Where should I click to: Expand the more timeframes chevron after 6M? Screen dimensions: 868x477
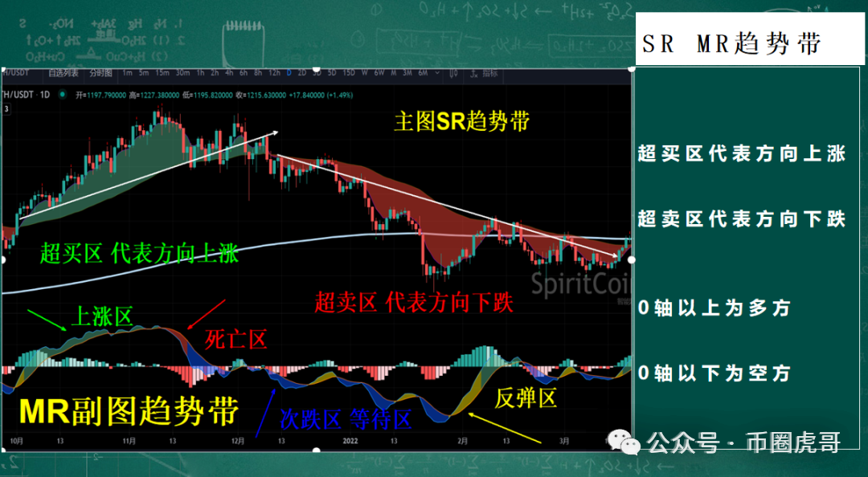[x=436, y=73]
